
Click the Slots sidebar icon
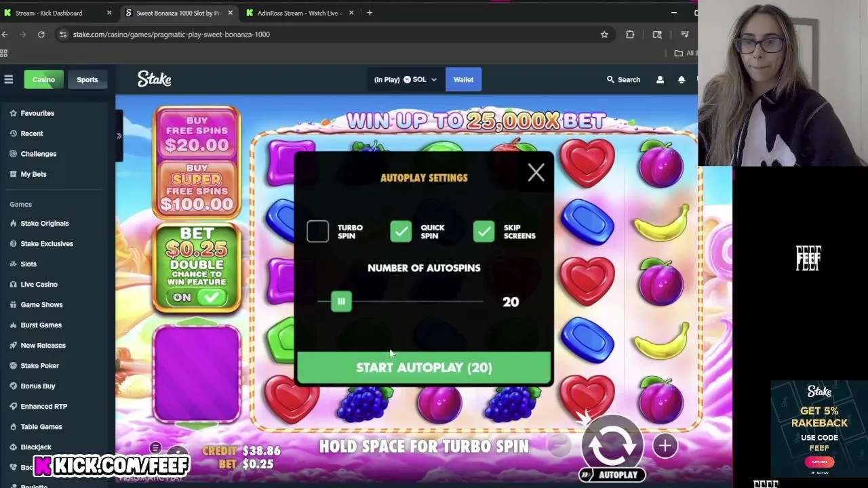coord(13,264)
